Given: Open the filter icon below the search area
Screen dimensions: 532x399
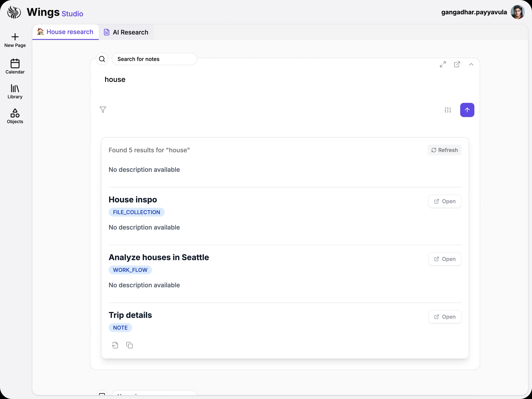Looking at the screenshot, I should 103,110.
